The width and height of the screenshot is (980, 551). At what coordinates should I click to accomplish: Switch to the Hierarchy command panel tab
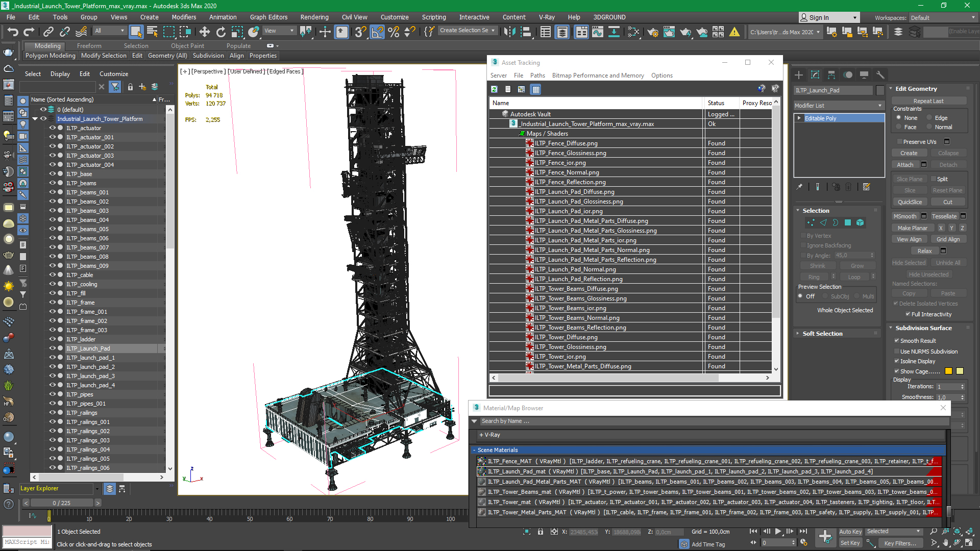(x=831, y=75)
